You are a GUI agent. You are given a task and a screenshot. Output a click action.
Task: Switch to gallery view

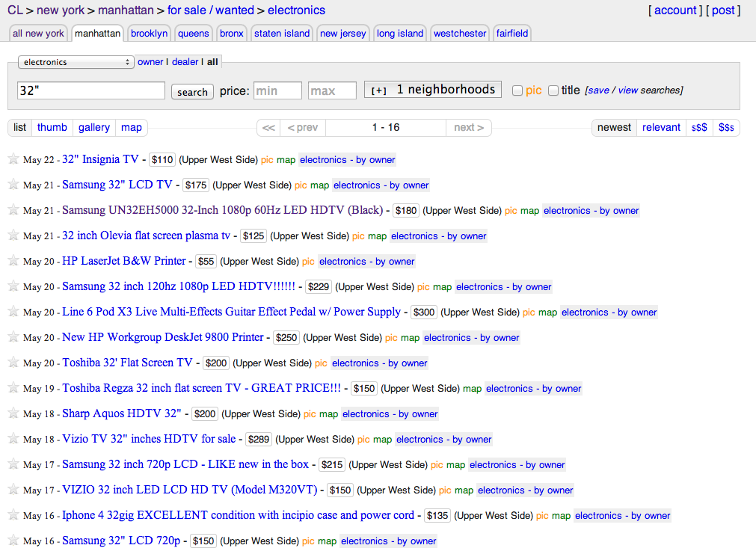[x=94, y=127]
